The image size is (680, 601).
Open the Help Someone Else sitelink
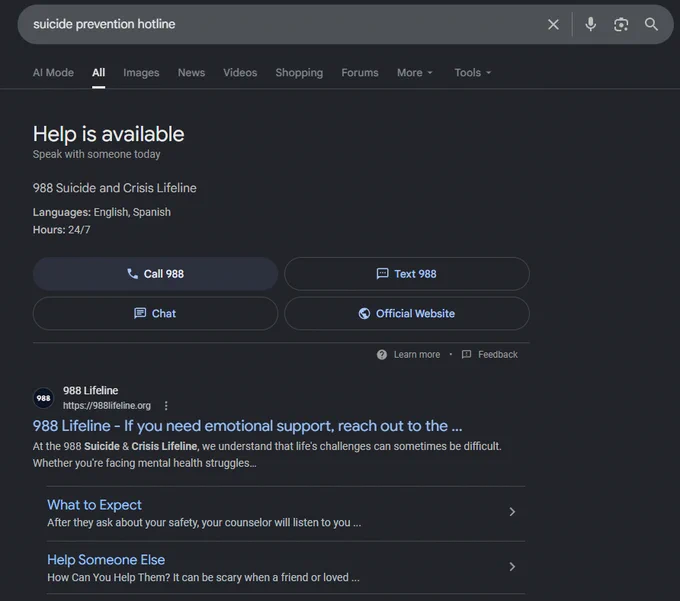106,560
